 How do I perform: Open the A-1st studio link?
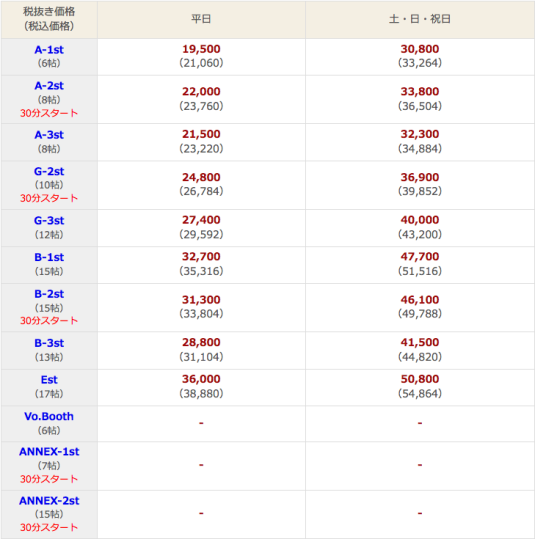(x=49, y=50)
